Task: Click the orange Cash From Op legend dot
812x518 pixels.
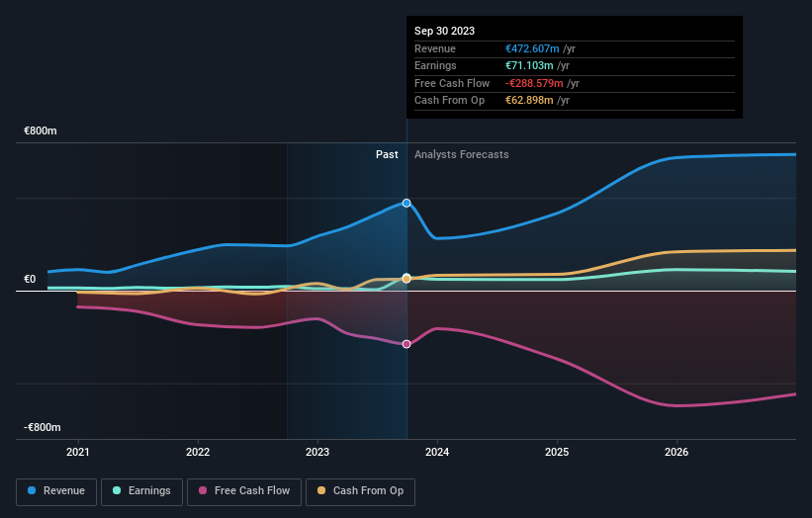Action: tap(321, 490)
